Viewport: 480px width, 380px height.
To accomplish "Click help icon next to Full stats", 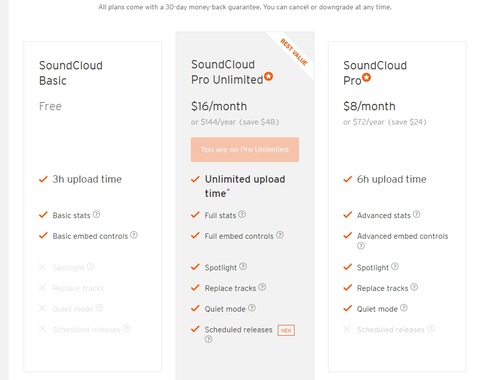I will (242, 214).
